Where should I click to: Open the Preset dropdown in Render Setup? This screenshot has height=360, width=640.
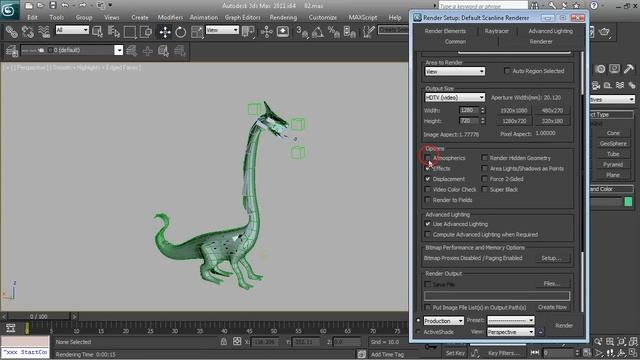click(511, 320)
